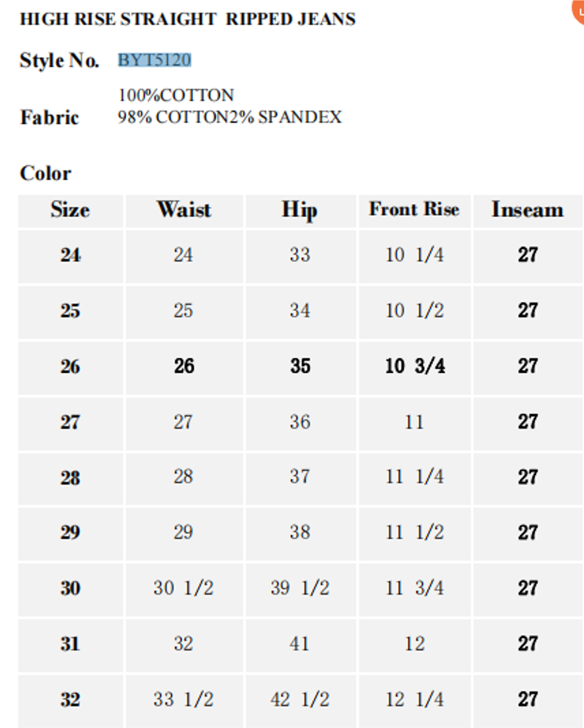The height and width of the screenshot is (728, 584).
Task: Click the waist value 33 1/2
Action: click(184, 700)
